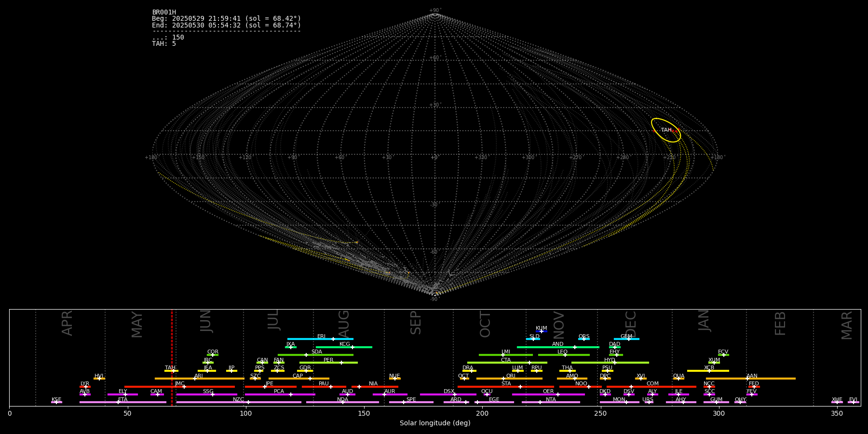Click the 'Solar longitude (deg)' axis title
This screenshot has width=868, height=434.
(435, 423)
